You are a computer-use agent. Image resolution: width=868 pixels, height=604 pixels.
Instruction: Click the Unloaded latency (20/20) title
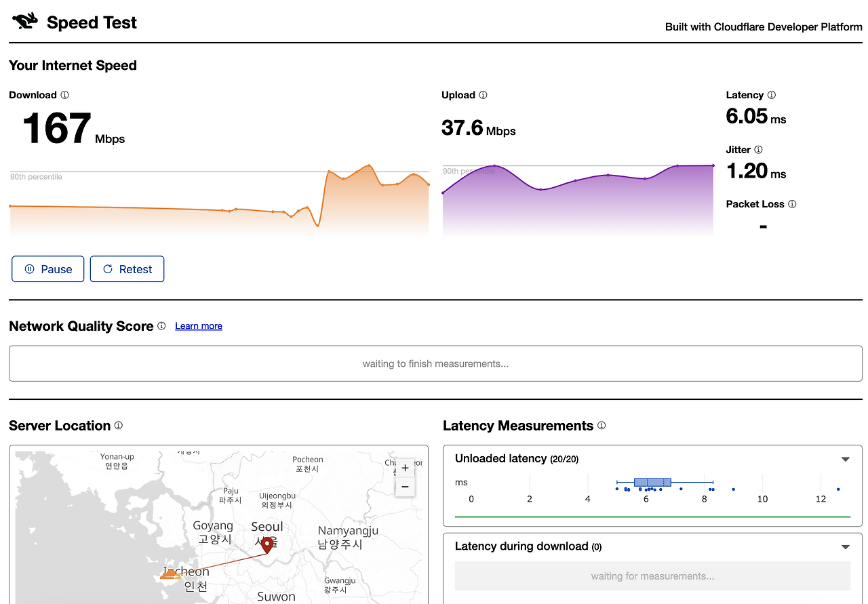coord(517,459)
